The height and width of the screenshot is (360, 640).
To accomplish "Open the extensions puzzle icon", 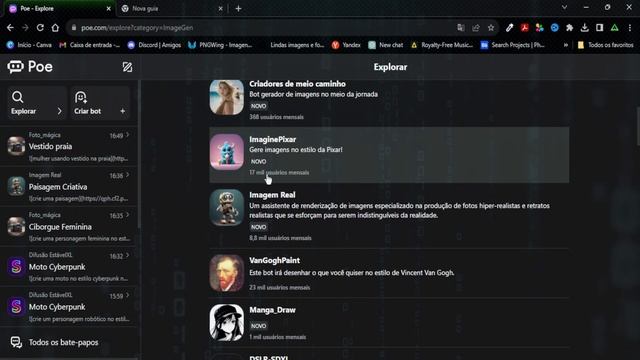I will tap(569, 28).
